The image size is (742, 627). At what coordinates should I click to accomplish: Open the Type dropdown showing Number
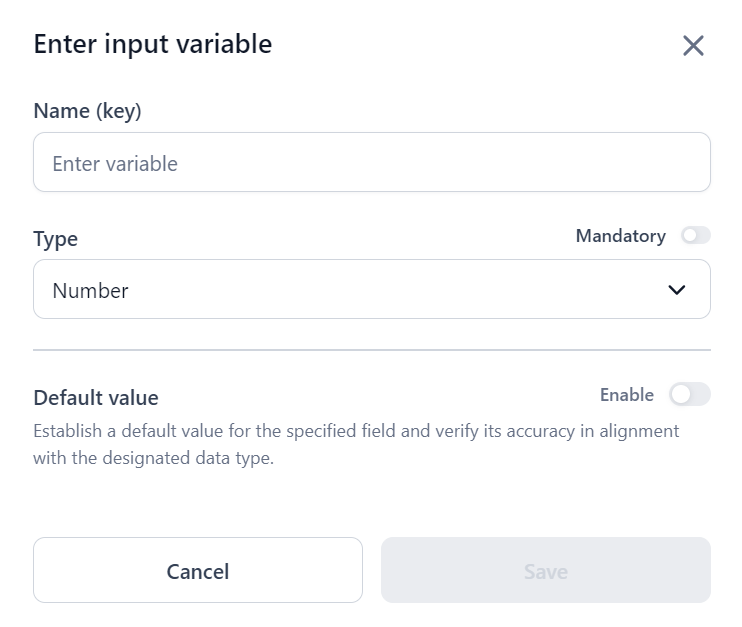tap(371, 290)
